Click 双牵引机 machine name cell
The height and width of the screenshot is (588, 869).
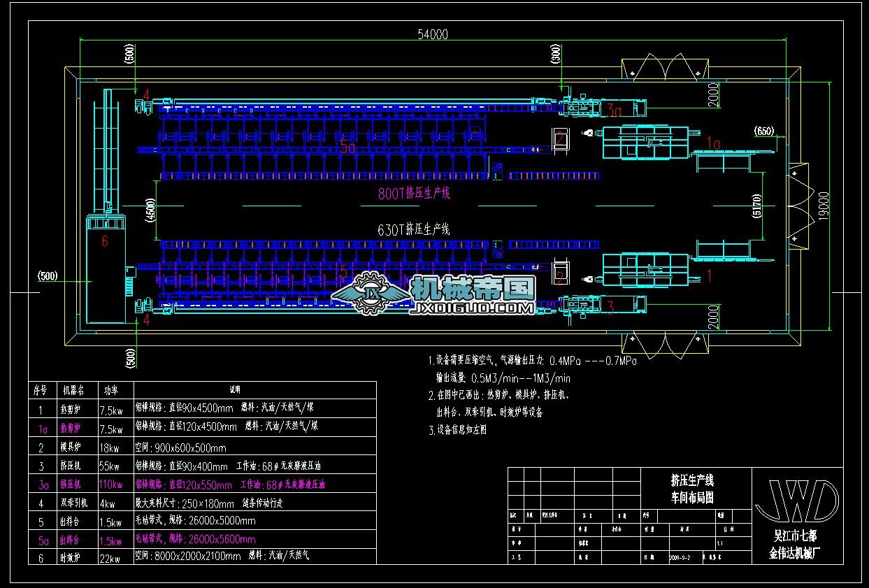click(x=74, y=503)
